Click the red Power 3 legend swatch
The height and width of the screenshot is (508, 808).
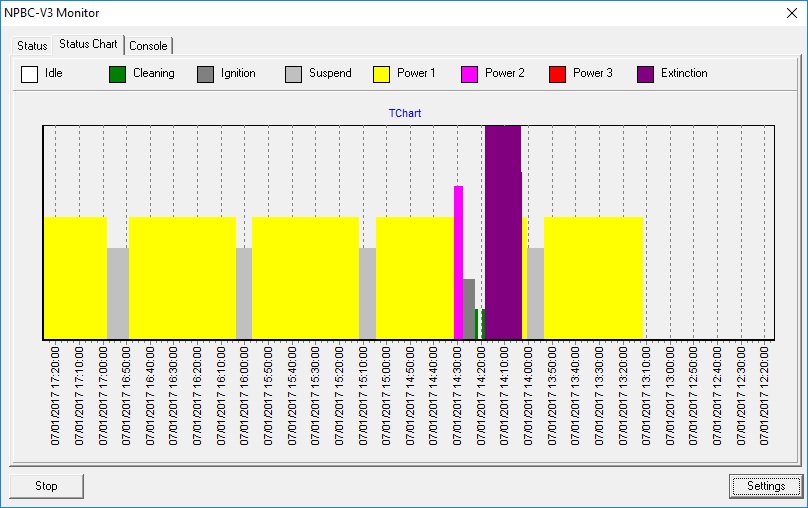click(x=558, y=74)
